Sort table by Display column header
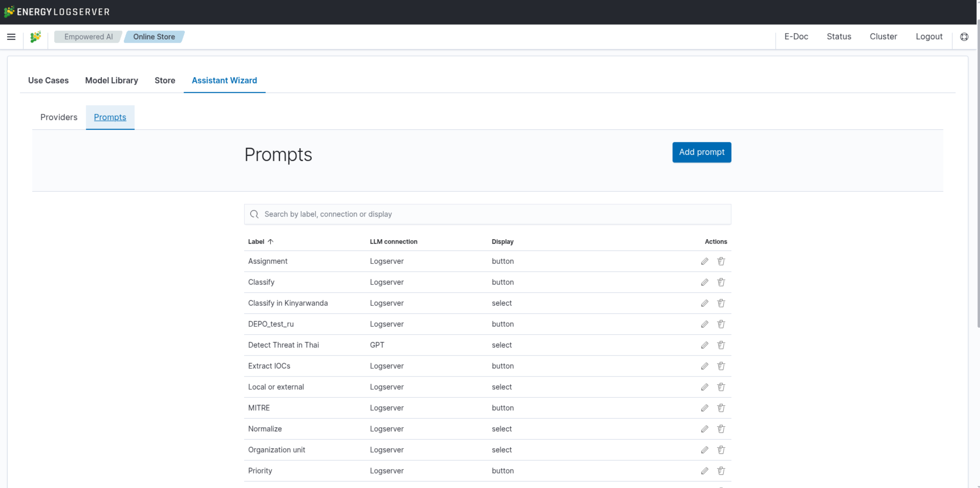Image resolution: width=980 pixels, height=488 pixels. [x=502, y=242]
